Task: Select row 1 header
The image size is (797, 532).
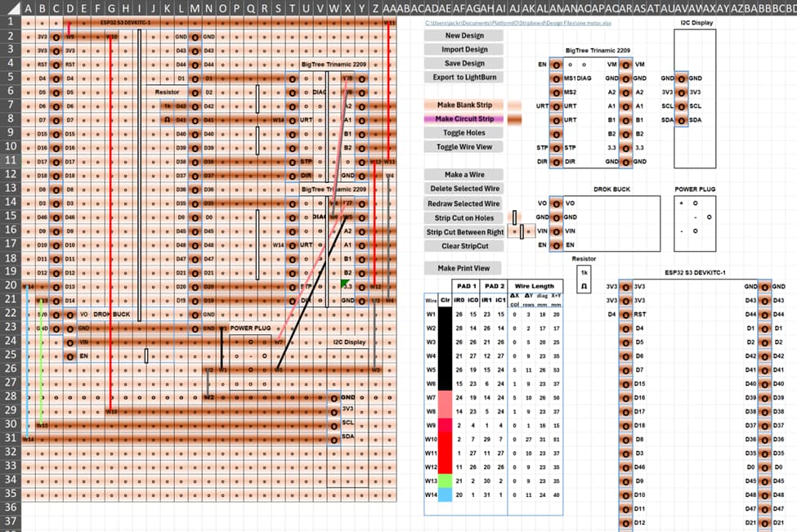Action: pyautogui.click(x=10, y=22)
